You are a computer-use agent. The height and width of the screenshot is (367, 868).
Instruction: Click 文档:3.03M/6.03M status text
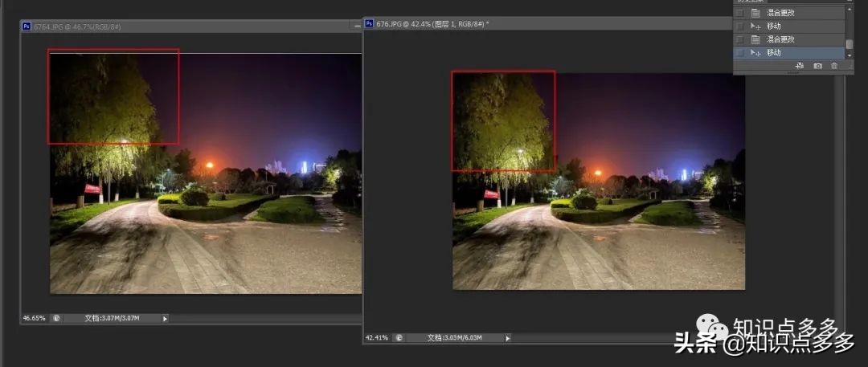point(454,337)
